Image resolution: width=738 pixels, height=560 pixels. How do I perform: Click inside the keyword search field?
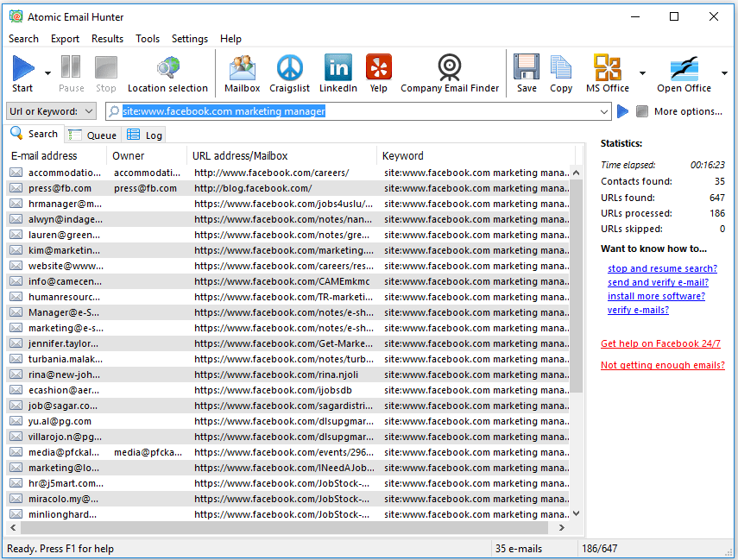click(345, 110)
